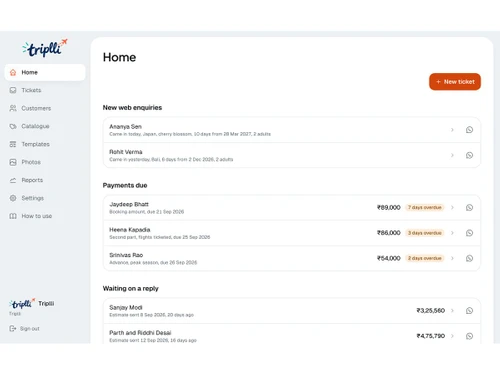The image size is (500, 375).
Task: Click the Photos image icon
Action: (13, 162)
